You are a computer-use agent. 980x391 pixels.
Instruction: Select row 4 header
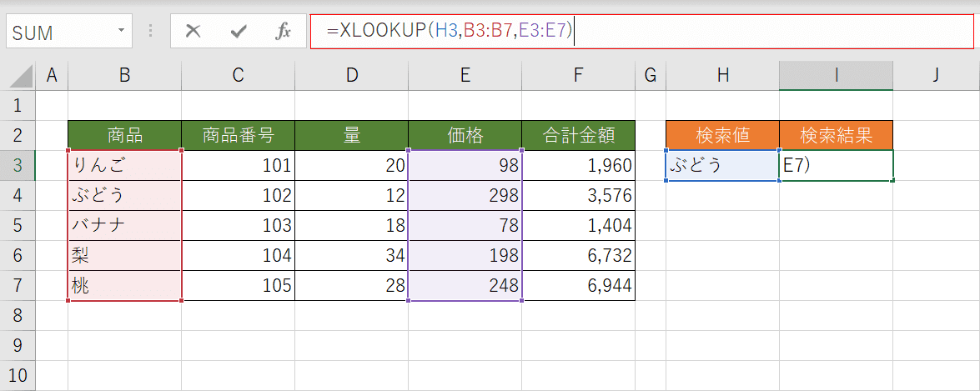tap(18, 195)
